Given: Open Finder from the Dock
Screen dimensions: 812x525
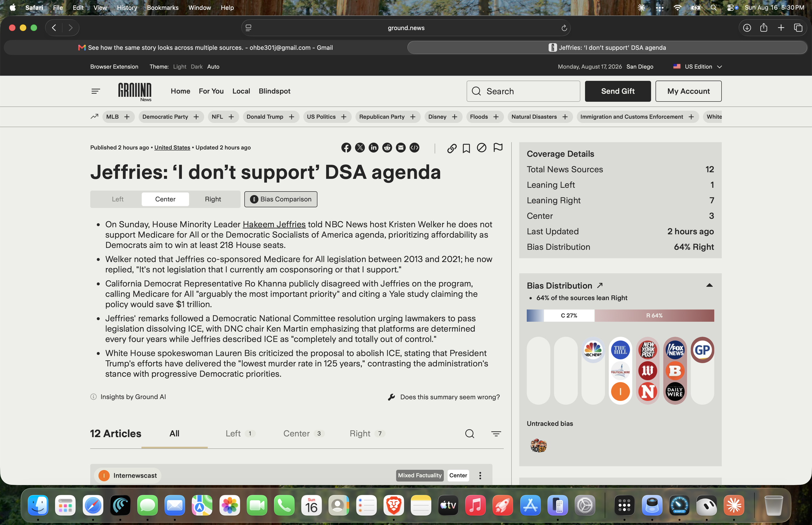Looking at the screenshot, I should pyautogui.click(x=38, y=505).
